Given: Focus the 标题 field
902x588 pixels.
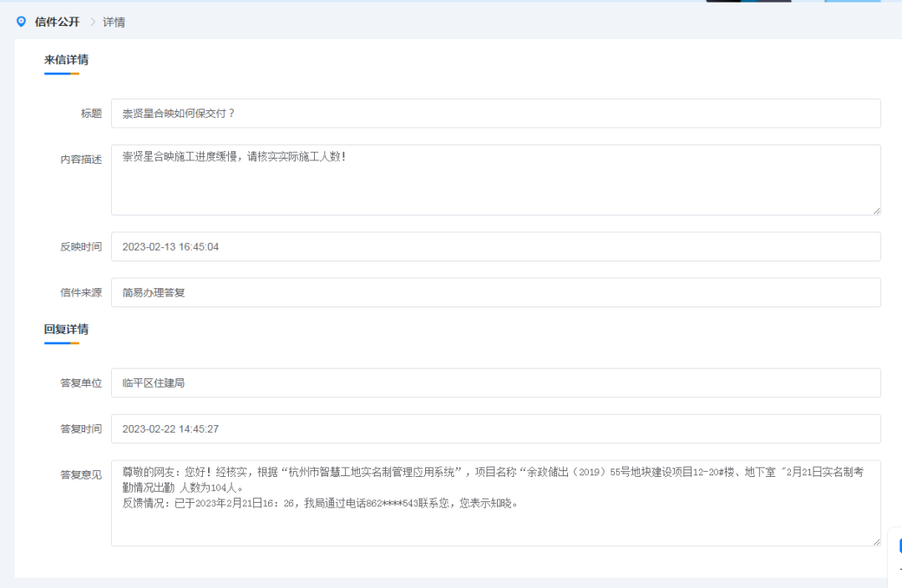Looking at the screenshot, I should pos(496,114).
